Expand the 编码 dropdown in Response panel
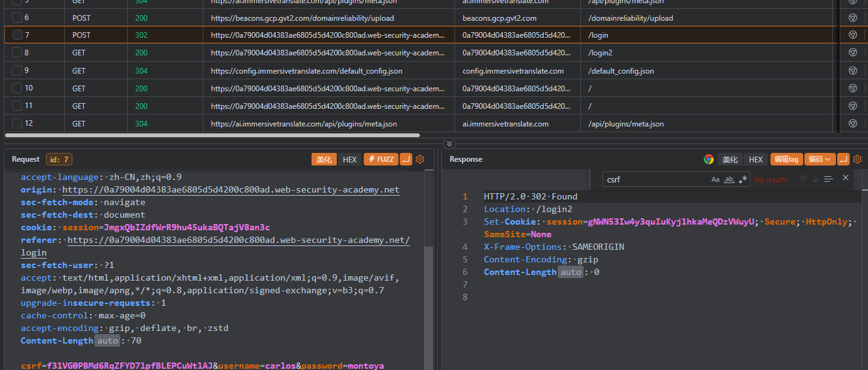The width and height of the screenshot is (868, 370). pyautogui.click(x=820, y=160)
